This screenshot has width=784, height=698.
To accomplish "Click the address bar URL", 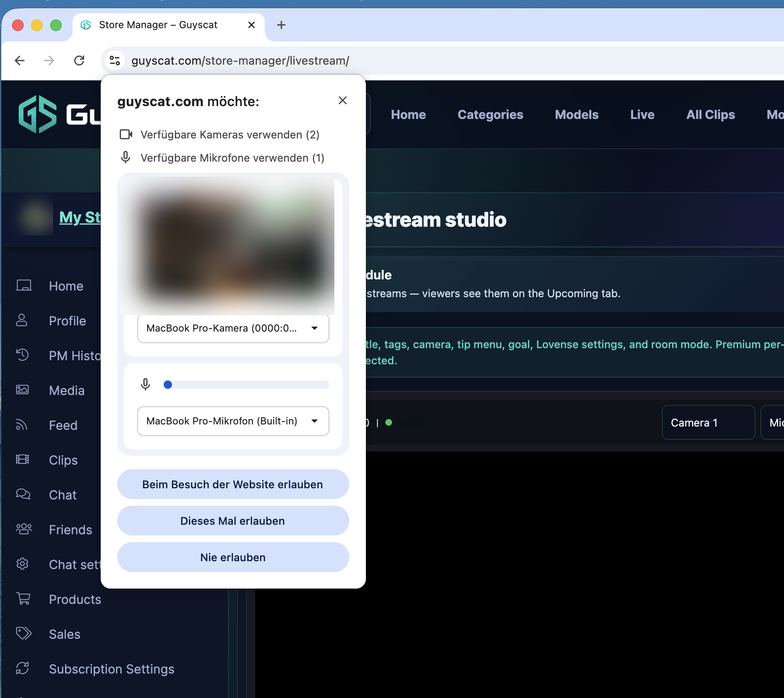I will [x=240, y=61].
